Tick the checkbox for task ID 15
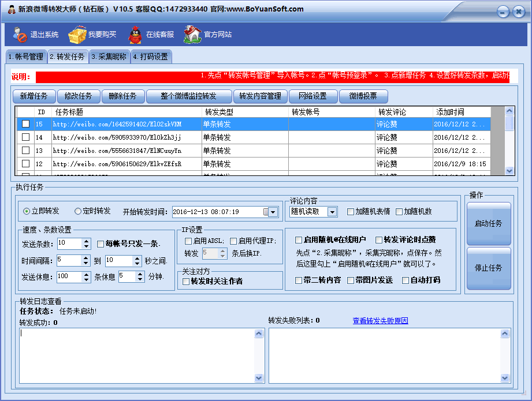The width and height of the screenshot is (532, 401). coord(25,124)
